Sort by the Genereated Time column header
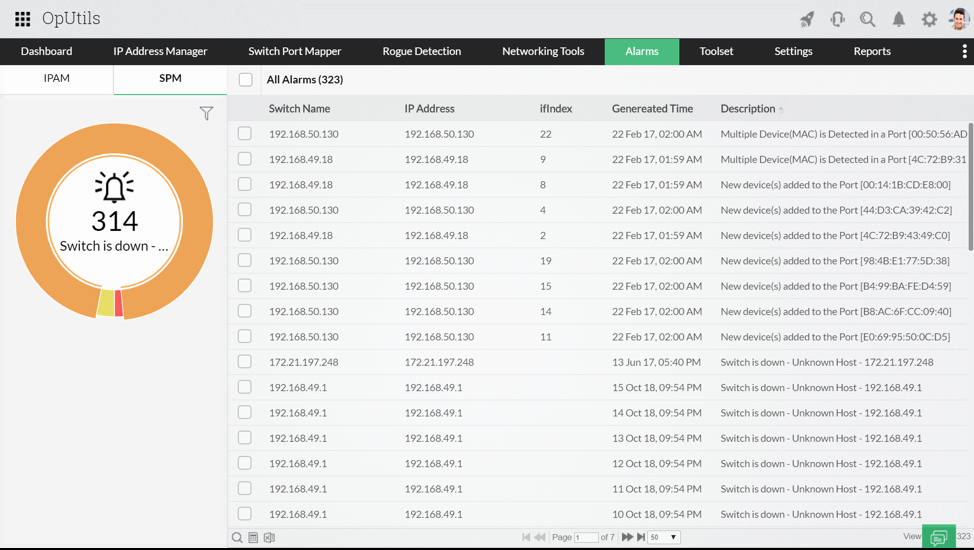Image resolution: width=974 pixels, height=550 pixels. tap(652, 109)
